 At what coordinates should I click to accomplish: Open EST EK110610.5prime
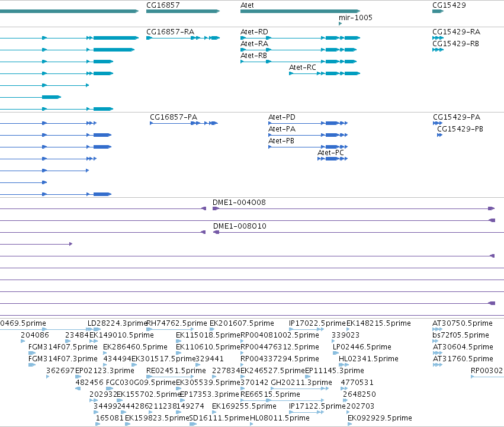(208, 347)
